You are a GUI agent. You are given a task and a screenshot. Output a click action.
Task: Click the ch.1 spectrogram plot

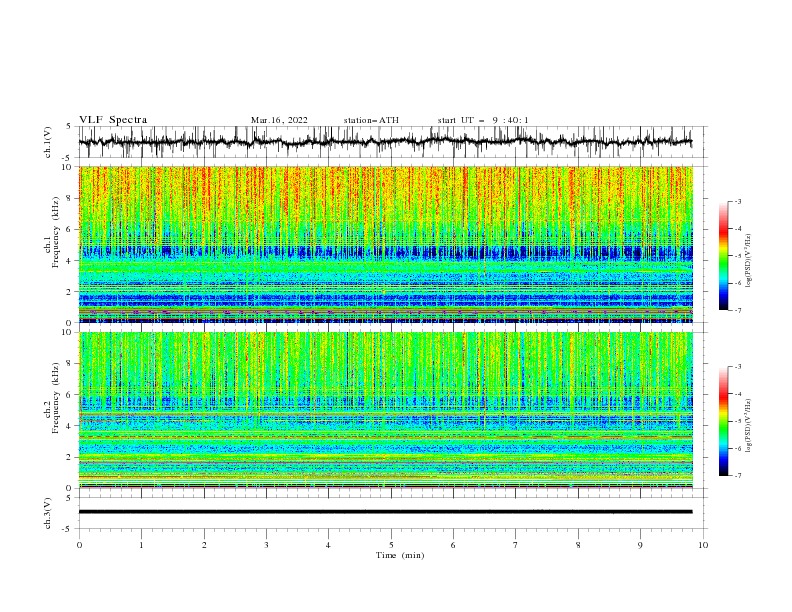pos(386,244)
